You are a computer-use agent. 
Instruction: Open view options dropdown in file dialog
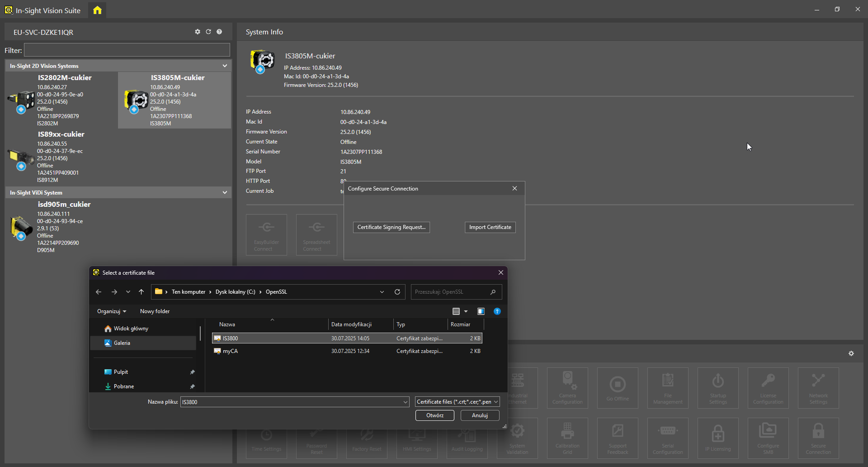466,311
